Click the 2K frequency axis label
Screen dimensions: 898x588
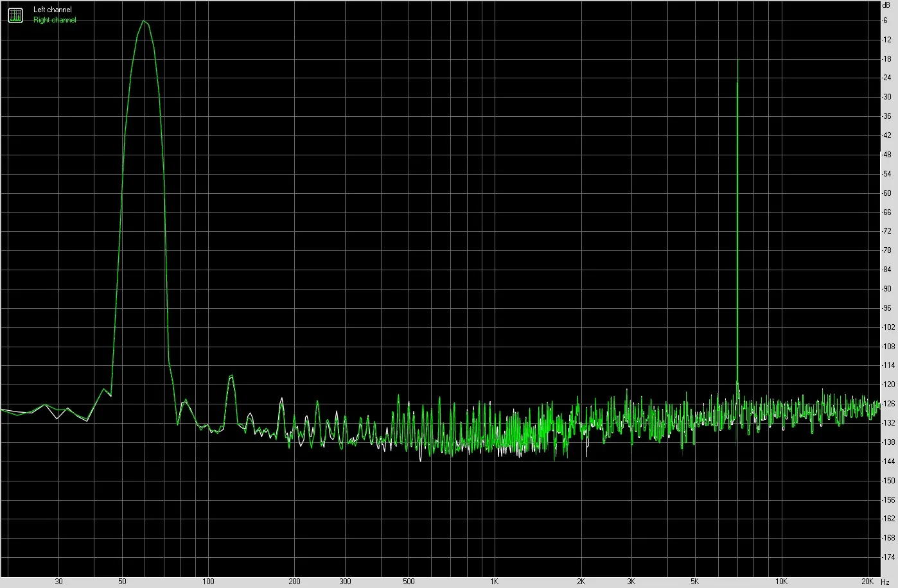tap(581, 582)
